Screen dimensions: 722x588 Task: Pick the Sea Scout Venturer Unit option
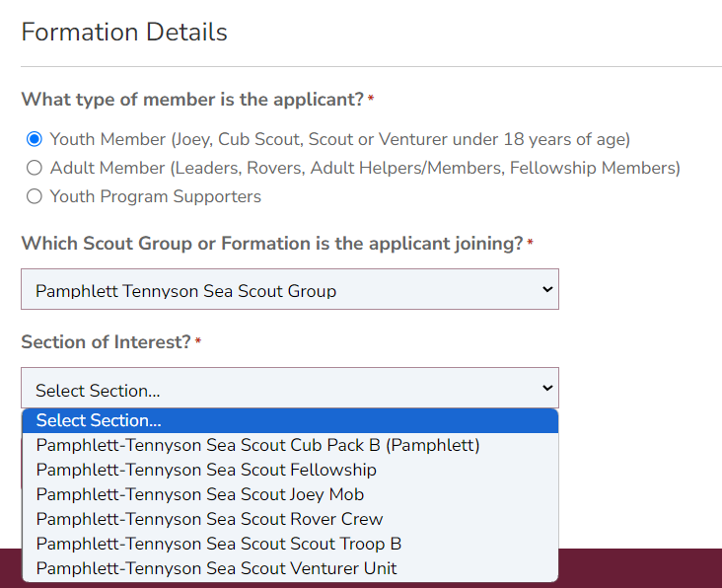(x=290, y=568)
